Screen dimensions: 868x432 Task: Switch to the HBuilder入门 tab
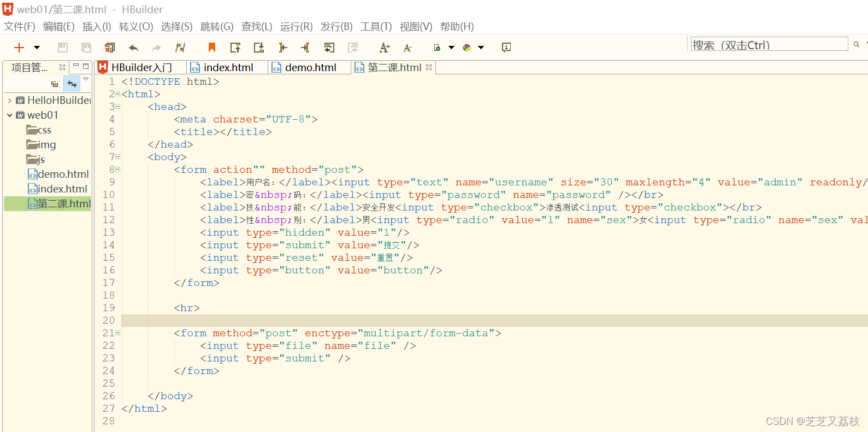(141, 67)
